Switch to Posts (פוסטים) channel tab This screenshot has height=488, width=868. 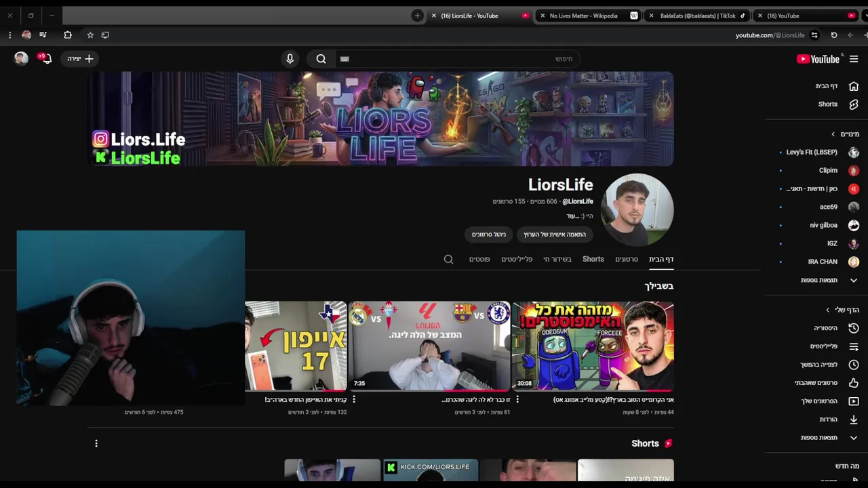click(479, 259)
